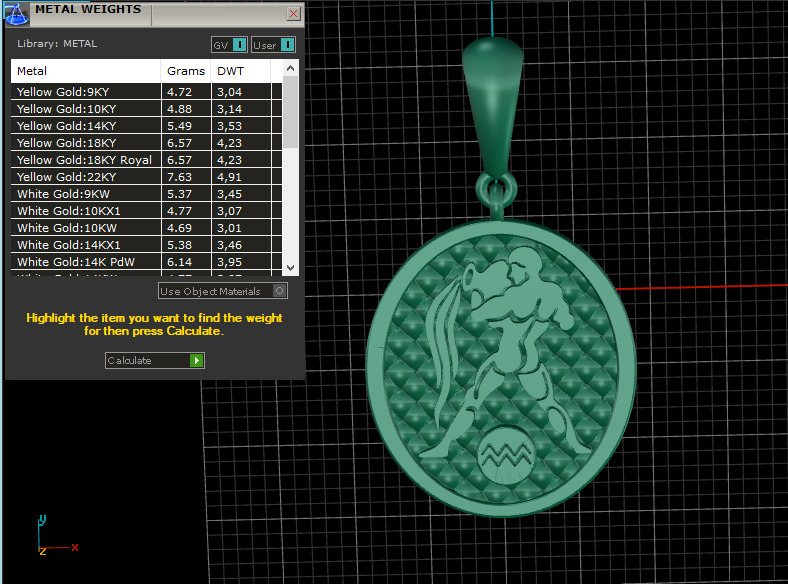788x584 pixels.
Task: Enable Use Object Materials option
Action: (223, 291)
